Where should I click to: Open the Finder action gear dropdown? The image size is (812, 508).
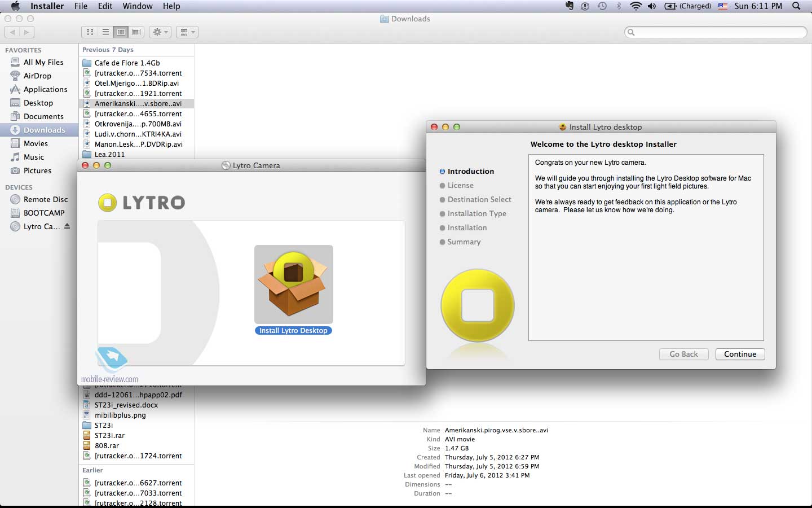[160, 32]
